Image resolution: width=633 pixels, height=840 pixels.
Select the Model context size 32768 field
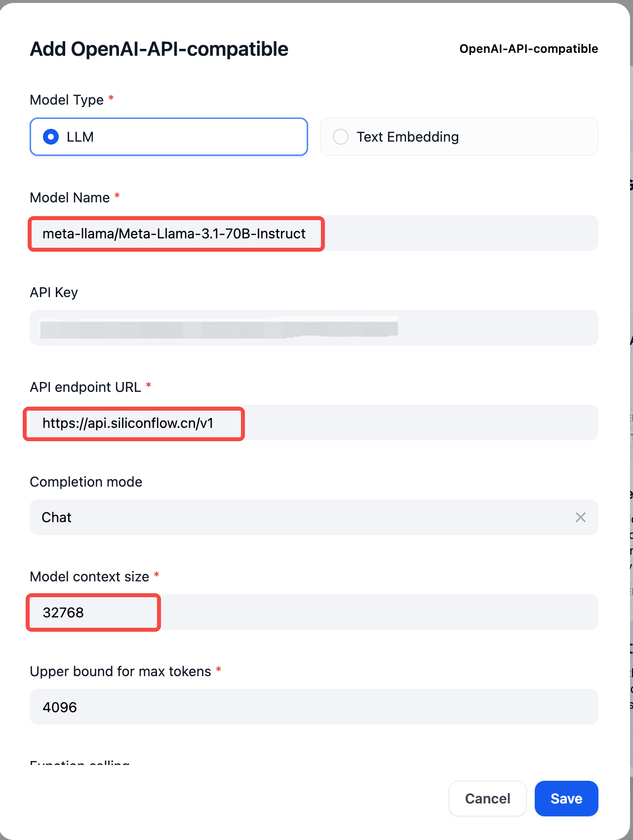click(x=314, y=612)
